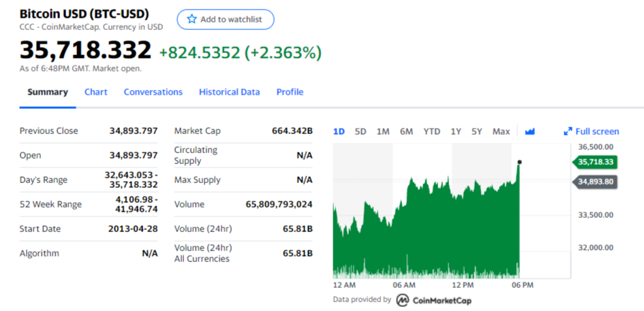Click the gray 34,893.80 previous close tag
644x311 pixels.
pyautogui.click(x=595, y=182)
